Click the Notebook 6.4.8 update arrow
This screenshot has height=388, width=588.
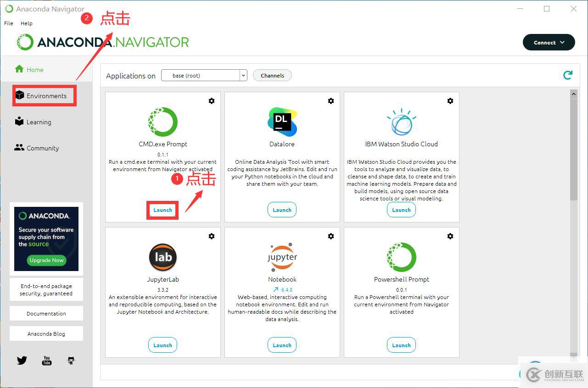pyautogui.click(x=275, y=289)
